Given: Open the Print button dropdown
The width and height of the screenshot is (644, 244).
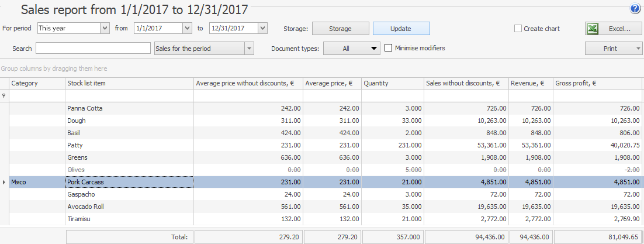Looking at the screenshot, I should [x=638, y=49].
